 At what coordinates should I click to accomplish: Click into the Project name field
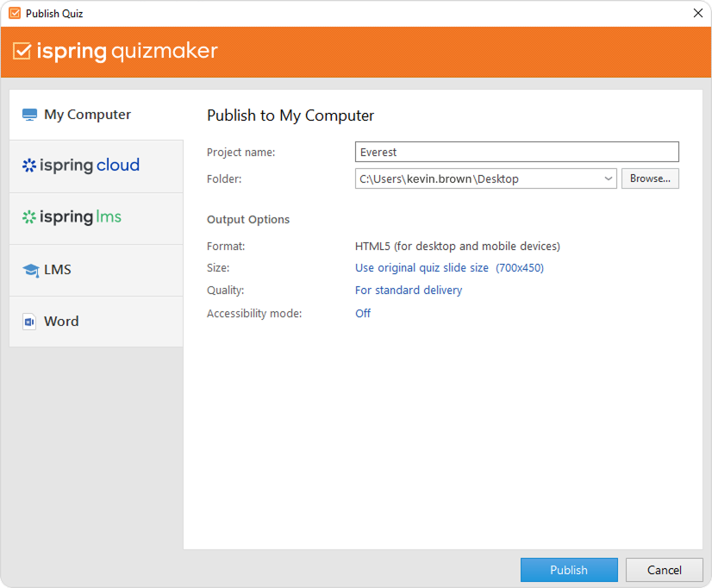point(516,152)
